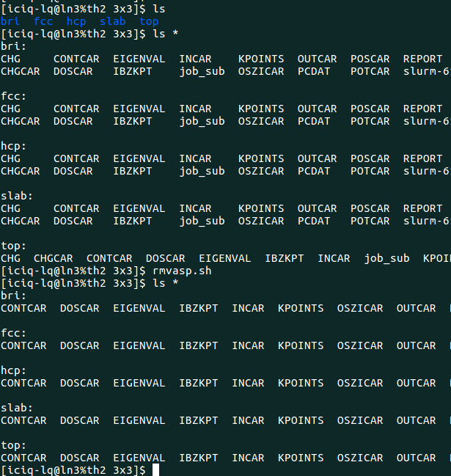
Task: Click the blue "bri" directory name
Action: click(x=10, y=21)
